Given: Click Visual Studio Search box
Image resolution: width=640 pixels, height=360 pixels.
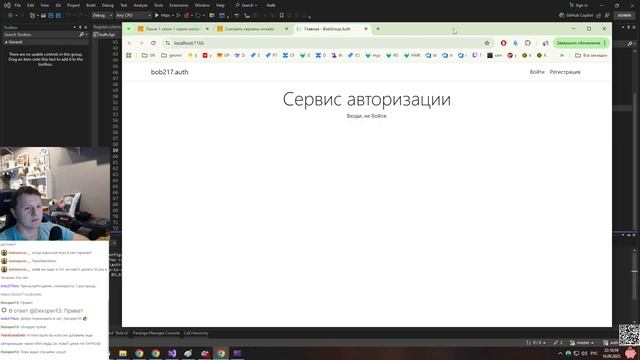Looking at the screenshot, I should click(x=246, y=5).
